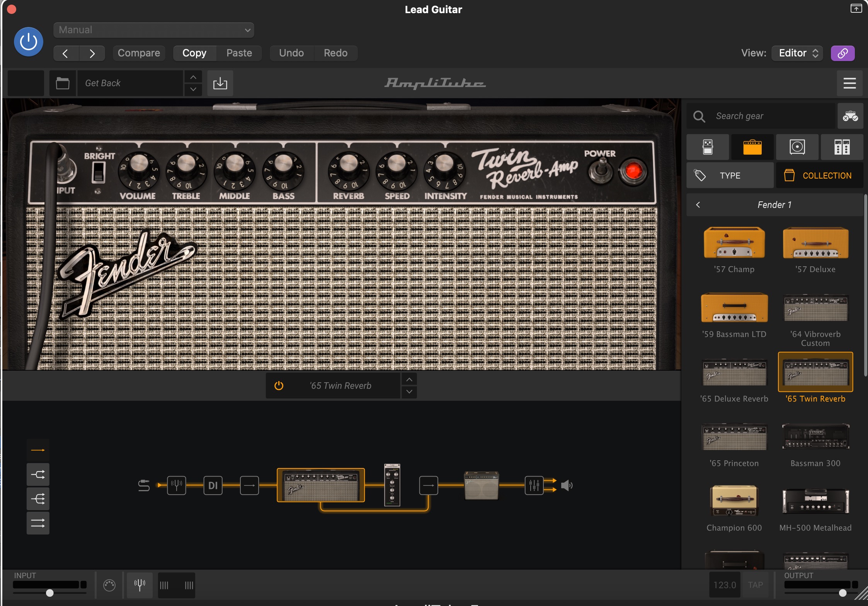Go back from the Fender 1 collection
Screen dimensions: 868x606
[x=698, y=205]
